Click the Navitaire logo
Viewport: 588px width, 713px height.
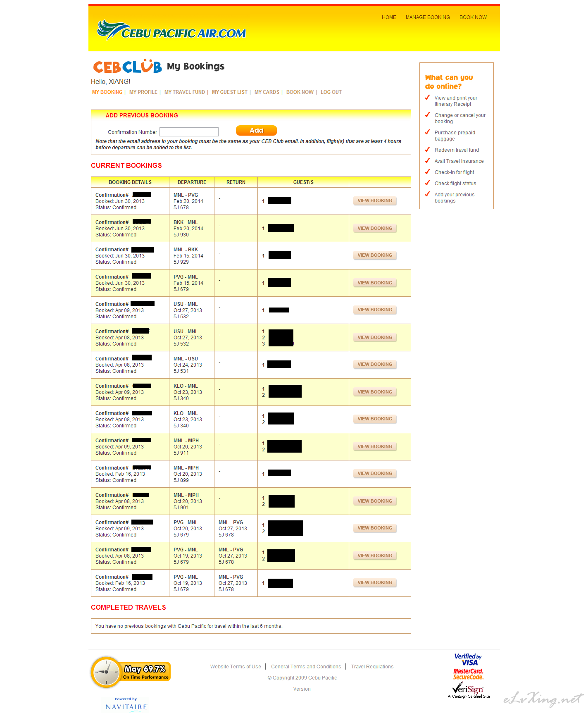click(126, 705)
